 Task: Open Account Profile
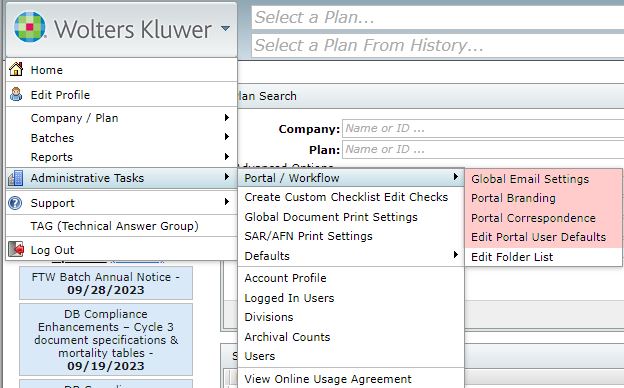pos(351,278)
